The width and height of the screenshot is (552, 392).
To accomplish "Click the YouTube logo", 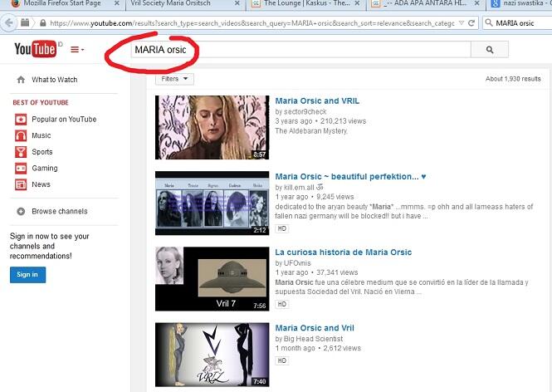I will (x=35, y=49).
